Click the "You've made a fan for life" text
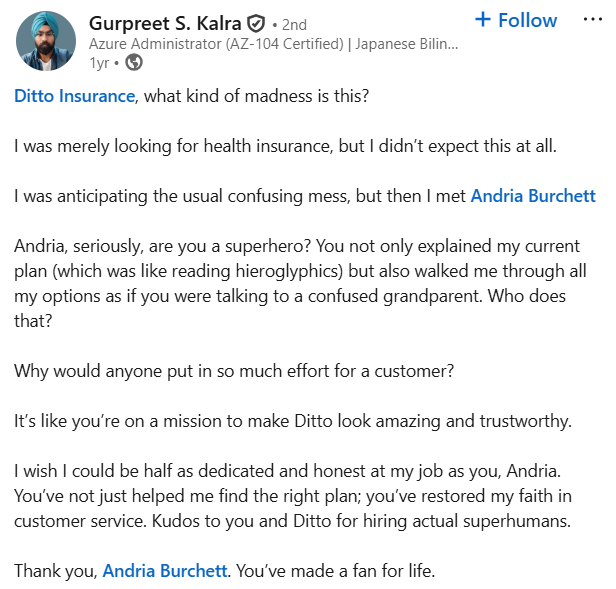This screenshot has height=589, width=616. click(338, 572)
